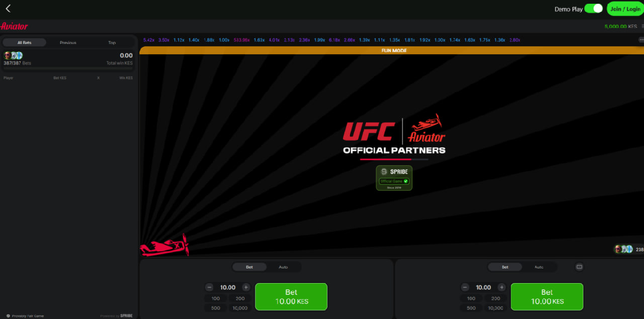Choose 100 preset in left panel
This screenshot has height=319, width=644.
click(215, 299)
